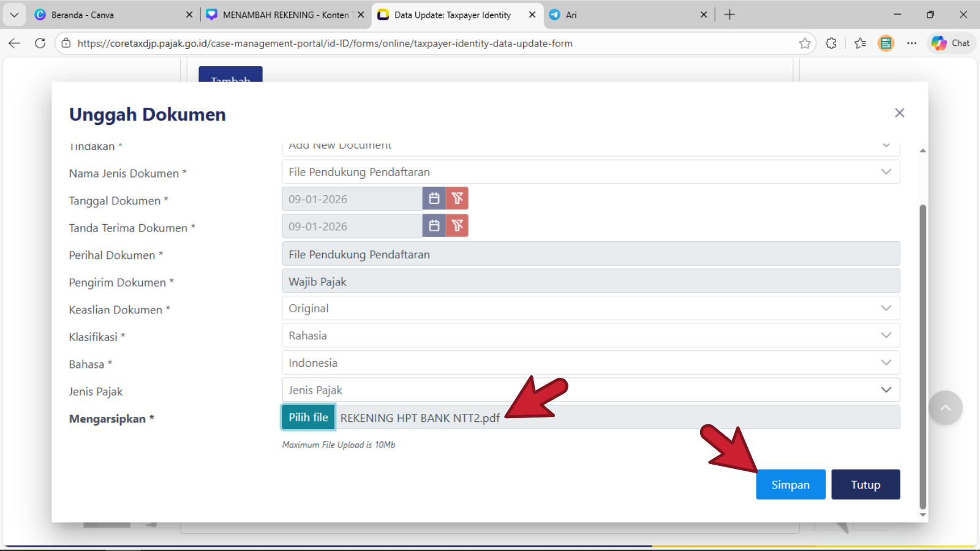Add this page to favorites star
The height and width of the screenshot is (551, 980).
coord(805,43)
